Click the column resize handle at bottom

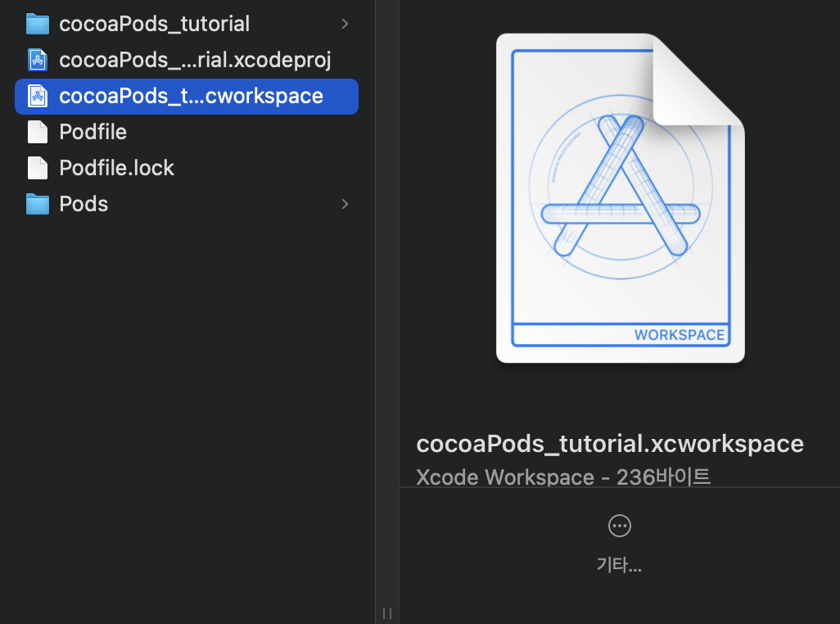coord(387,613)
